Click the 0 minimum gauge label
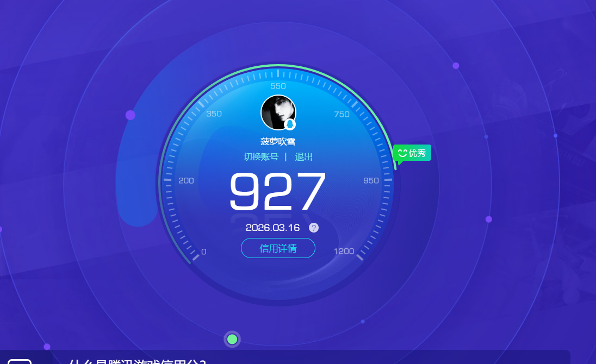Image resolution: width=596 pixels, height=364 pixels. pos(204,252)
